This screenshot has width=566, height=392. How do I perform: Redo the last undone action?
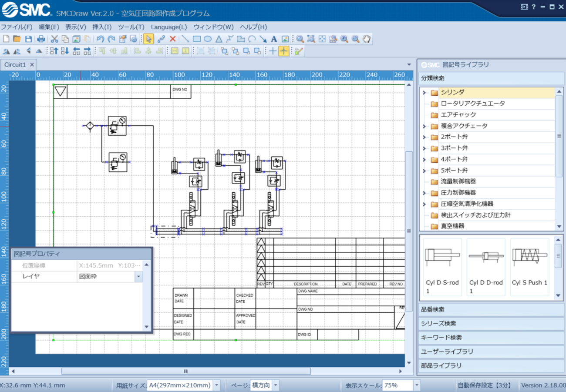point(111,39)
